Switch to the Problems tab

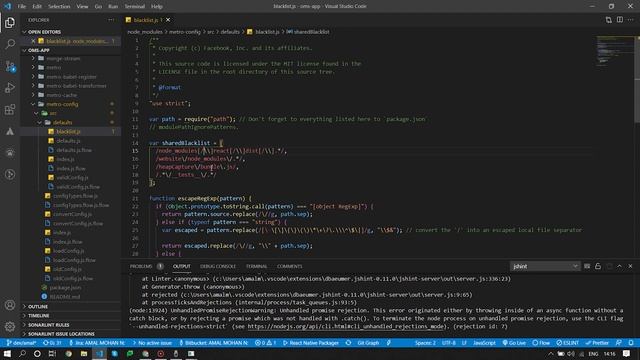(141, 266)
